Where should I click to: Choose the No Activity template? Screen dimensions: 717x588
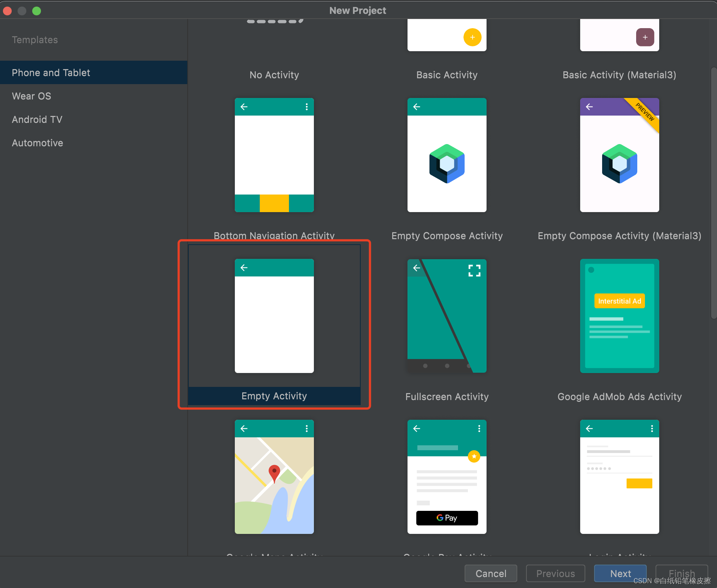[274, 75]
